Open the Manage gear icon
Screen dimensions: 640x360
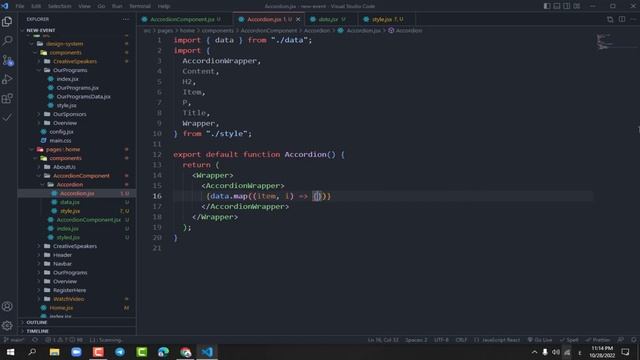7,325
